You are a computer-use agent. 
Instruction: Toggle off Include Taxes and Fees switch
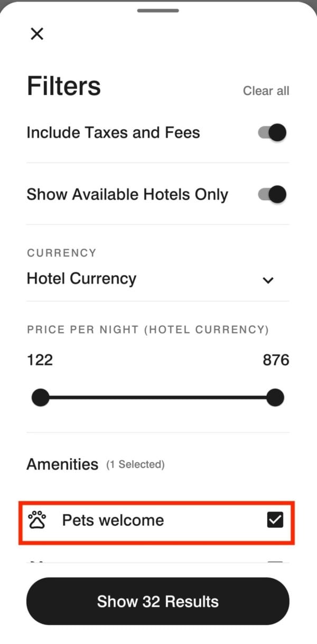coord(273,132)
